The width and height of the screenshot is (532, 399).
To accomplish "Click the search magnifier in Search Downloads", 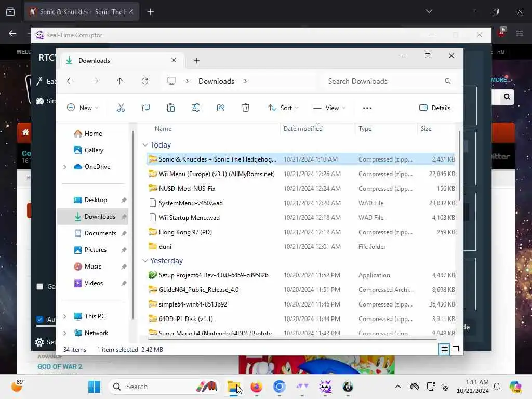I will [x=447, y=81].
